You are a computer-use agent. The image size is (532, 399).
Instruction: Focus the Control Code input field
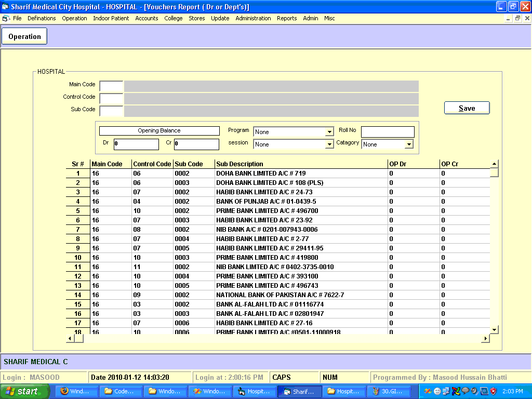[x=111, y=99]
